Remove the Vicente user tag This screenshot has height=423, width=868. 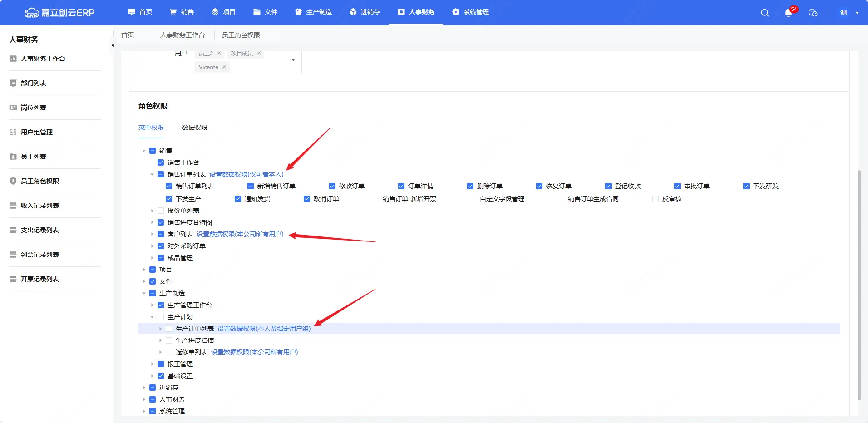[x=224, y=67]
